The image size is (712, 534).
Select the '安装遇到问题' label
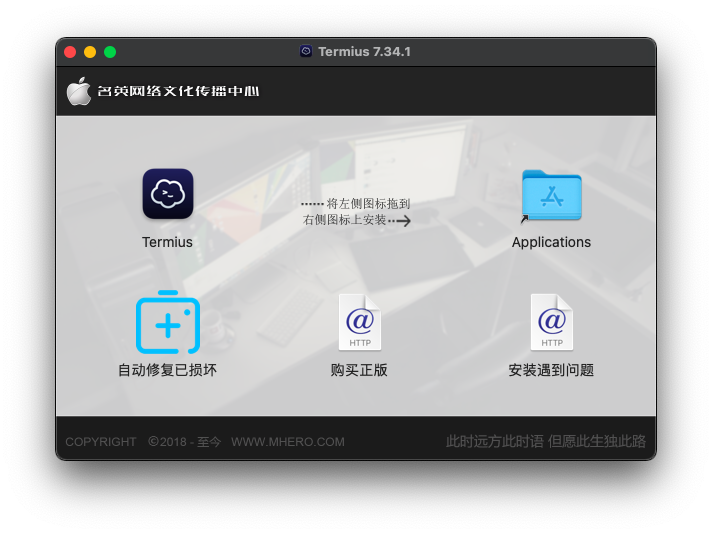click(551, 370)
